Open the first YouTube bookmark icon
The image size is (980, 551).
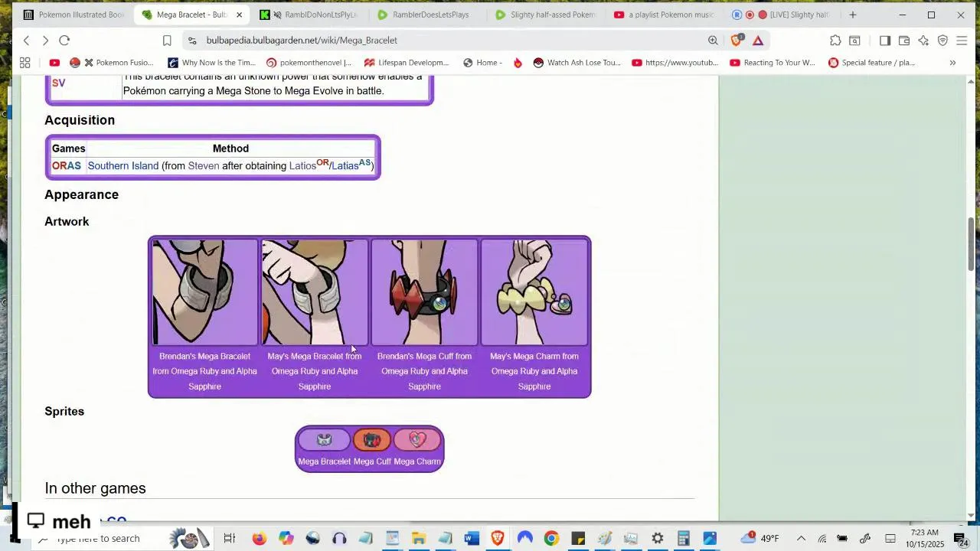click(x=54, y=63)
